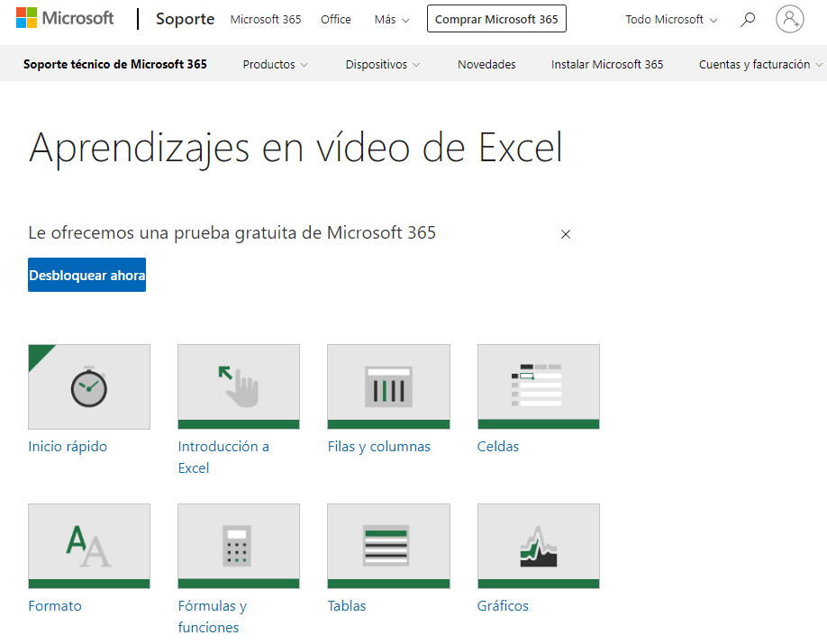
Task: Expand Cuentas y facturación menu
Action: [x=760, y=64]
